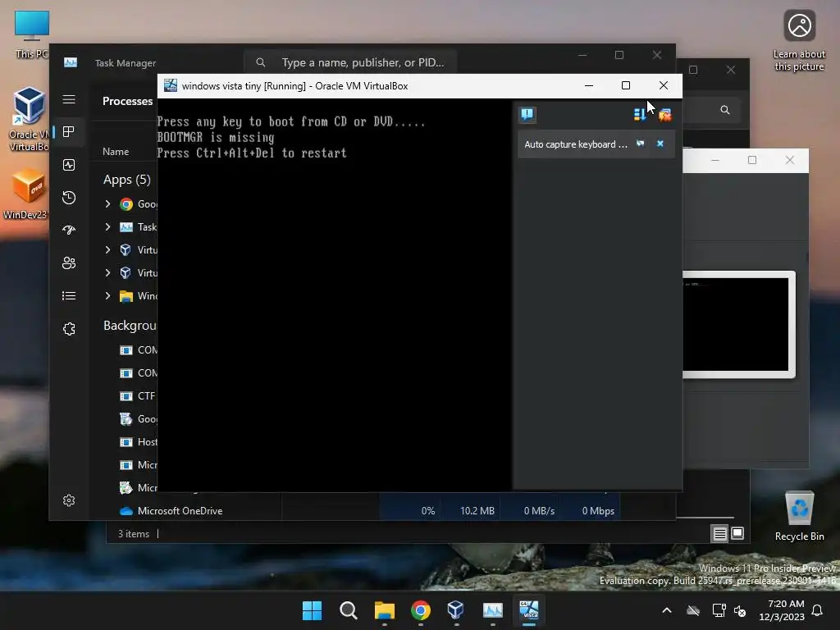Open Windows Search from the taskbar
The width and height of the screenshot is (840, 630).
tap(348, 610)
